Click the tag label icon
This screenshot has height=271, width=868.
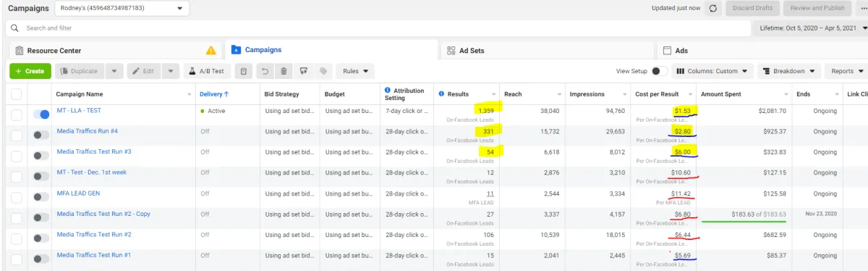pyautogui.click(x=323, y=71)
